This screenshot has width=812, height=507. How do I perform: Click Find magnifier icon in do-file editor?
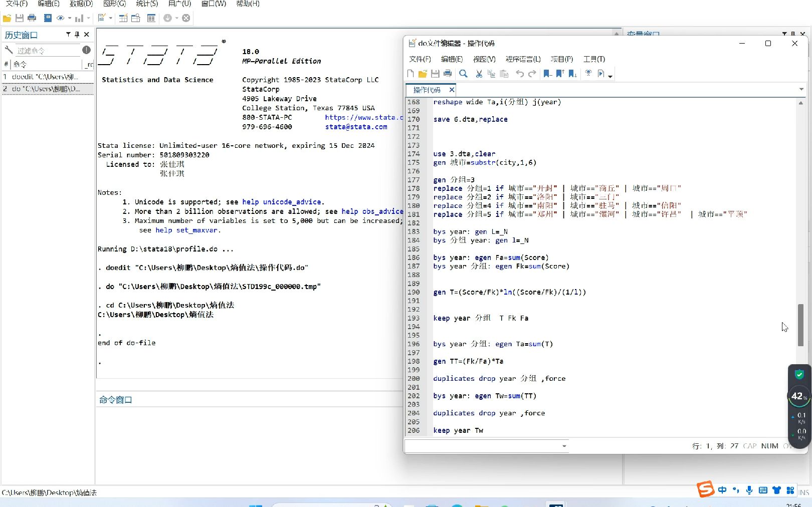click(x=463, y=74)
